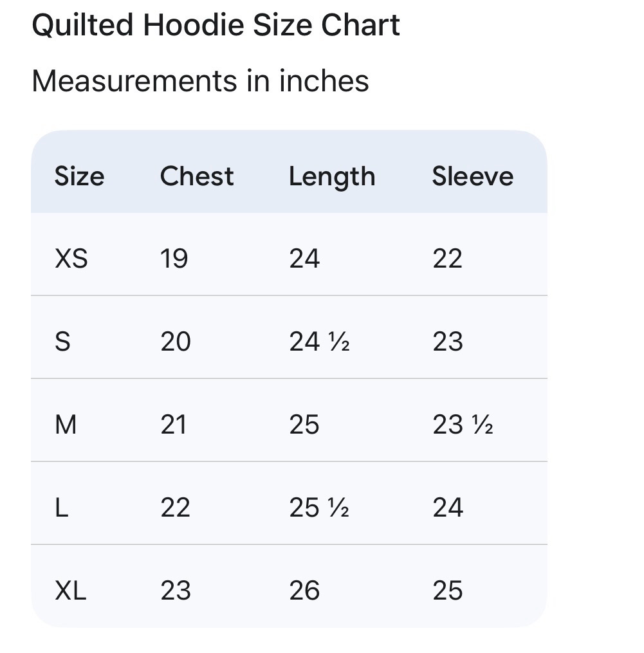
Task: Select the XL size row label
Action: (70, 591)
